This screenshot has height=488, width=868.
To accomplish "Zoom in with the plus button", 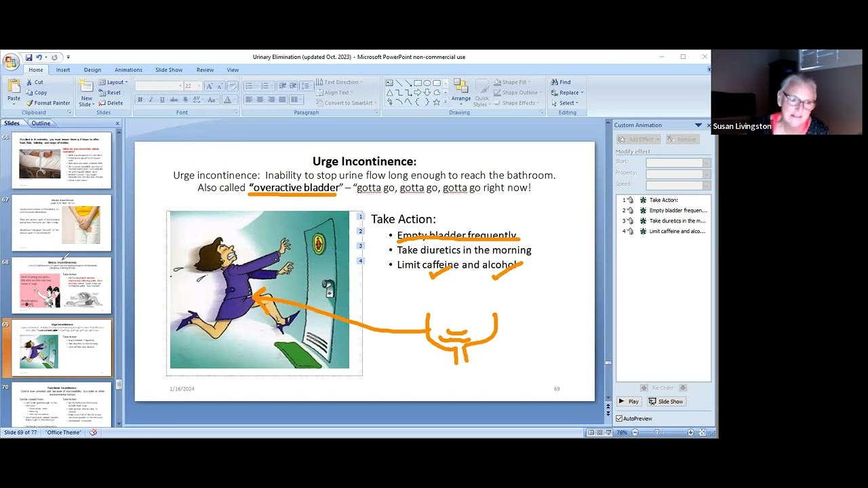I will [x=690, y=432].
